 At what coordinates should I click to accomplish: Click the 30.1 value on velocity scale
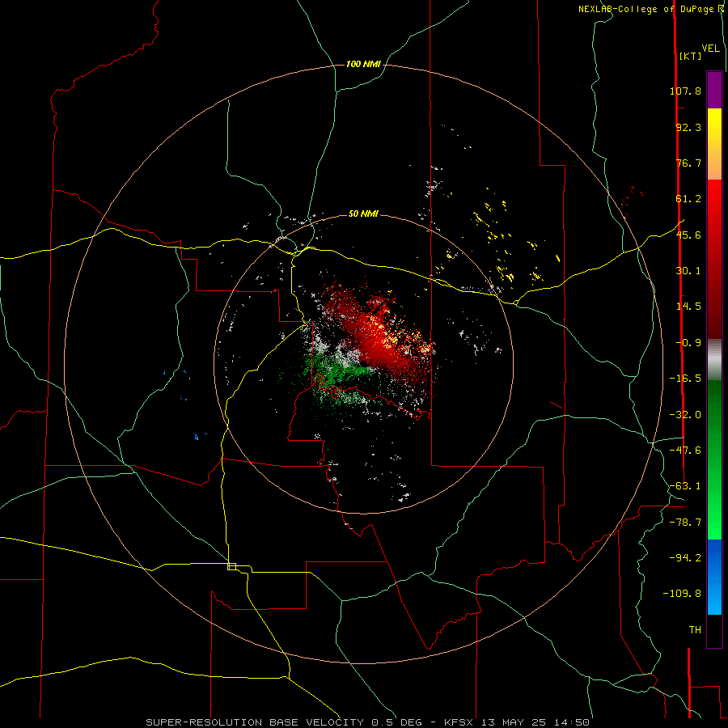click(688, 271)
